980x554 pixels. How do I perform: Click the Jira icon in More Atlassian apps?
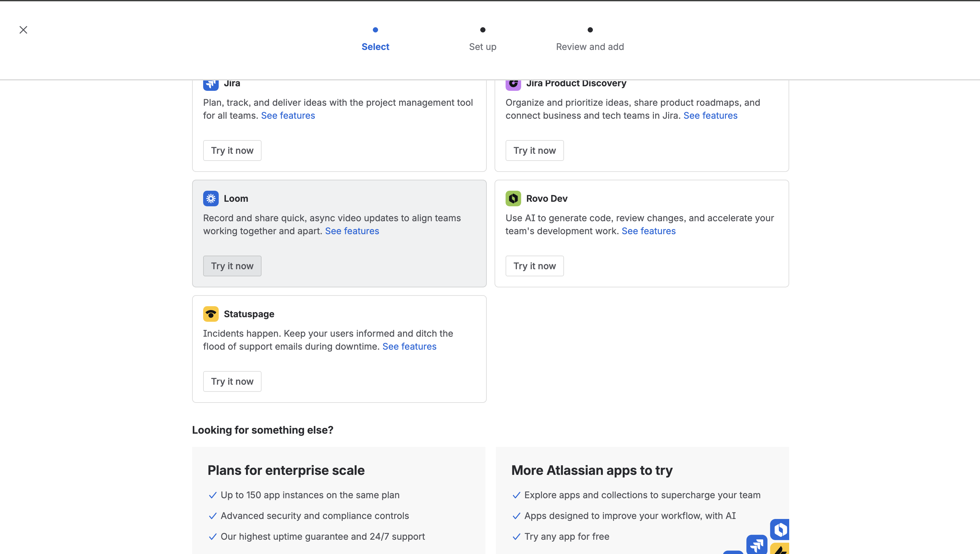click(x=757, y=545)
